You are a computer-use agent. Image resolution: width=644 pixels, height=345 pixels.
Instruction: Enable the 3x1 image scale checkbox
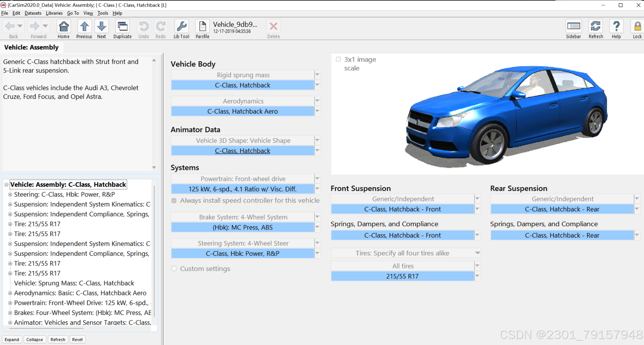pos(338,59)
